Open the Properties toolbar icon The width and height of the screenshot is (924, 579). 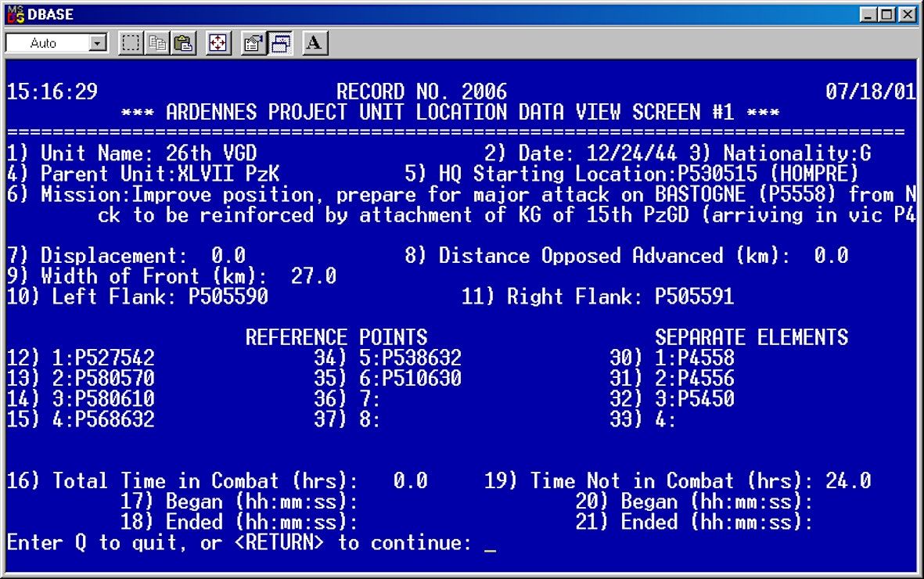[x=252, y=44]
